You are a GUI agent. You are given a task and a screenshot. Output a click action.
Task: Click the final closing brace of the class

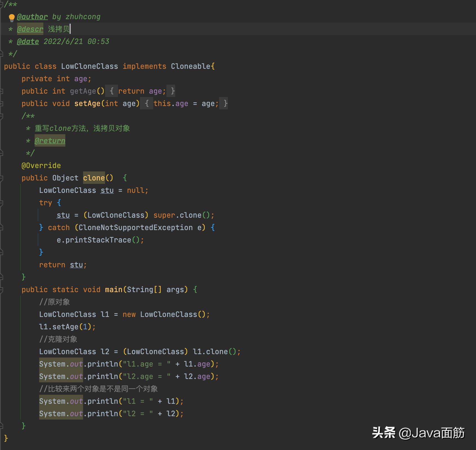point(6,438)
